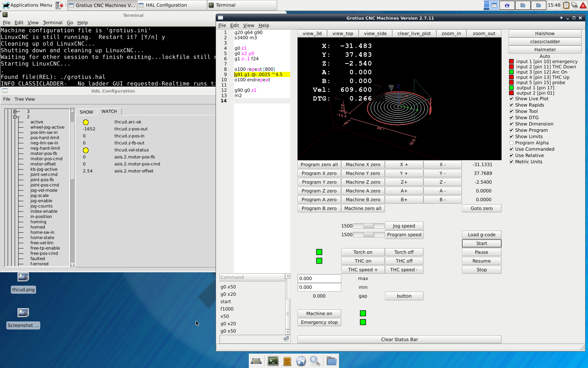Open the magnifier search icon in dock
The image size is (588, 368).
coord(315,361)
